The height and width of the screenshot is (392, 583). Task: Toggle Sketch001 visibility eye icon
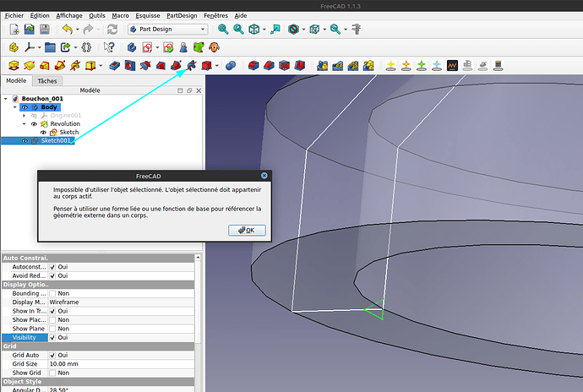[x=25, y=140]
